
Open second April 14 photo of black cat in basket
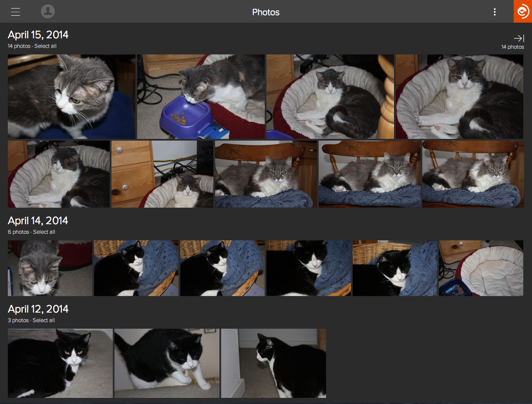(136, 268)
